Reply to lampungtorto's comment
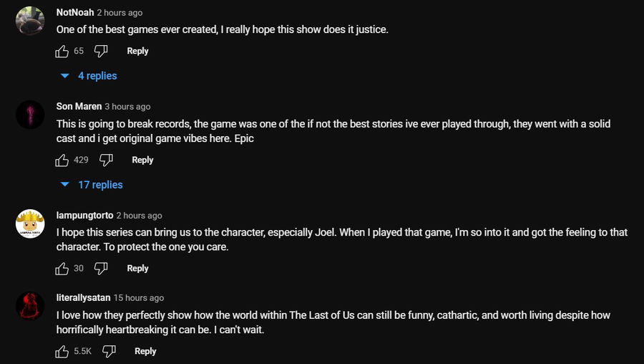 tap(137, 269)
